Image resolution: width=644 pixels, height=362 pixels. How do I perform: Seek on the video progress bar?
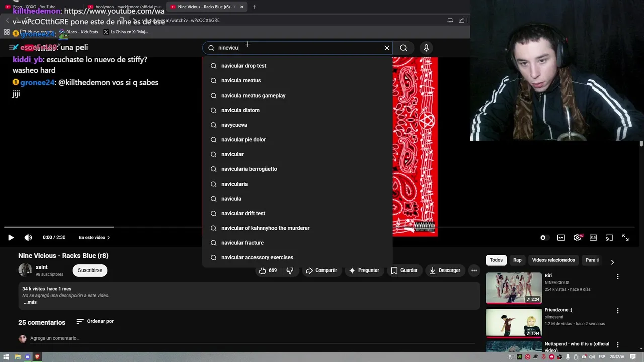coord(322,227)
